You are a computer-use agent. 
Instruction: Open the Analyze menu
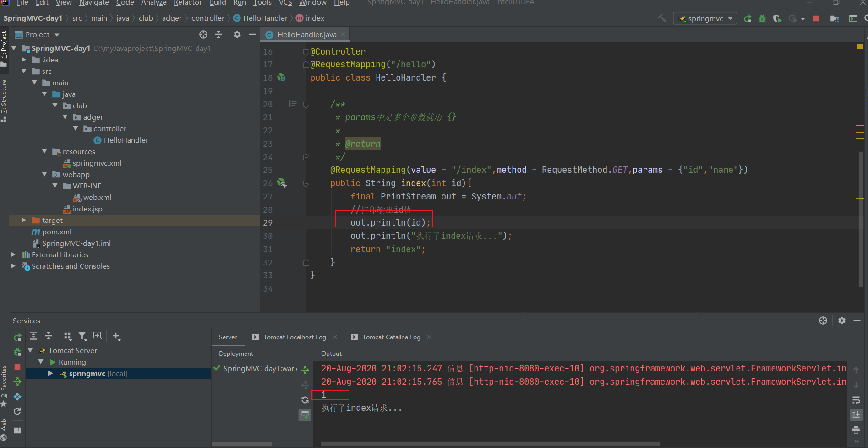(153, 3)
